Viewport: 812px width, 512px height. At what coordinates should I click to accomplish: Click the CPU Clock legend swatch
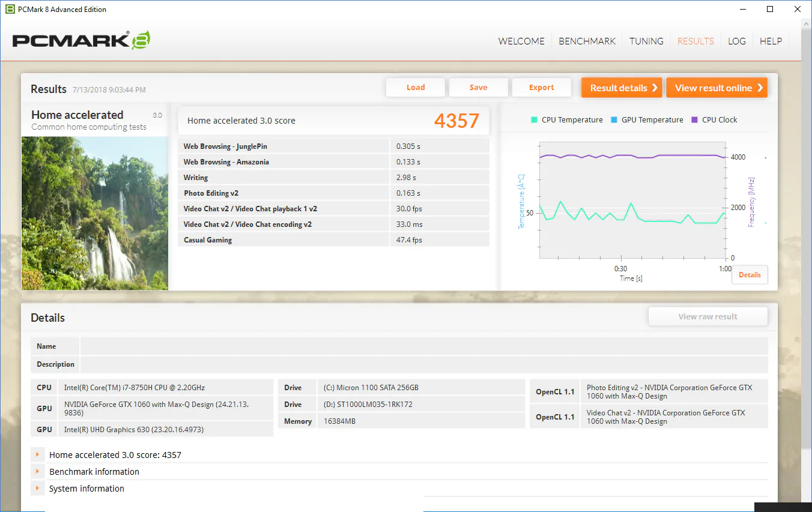point(694,119)
